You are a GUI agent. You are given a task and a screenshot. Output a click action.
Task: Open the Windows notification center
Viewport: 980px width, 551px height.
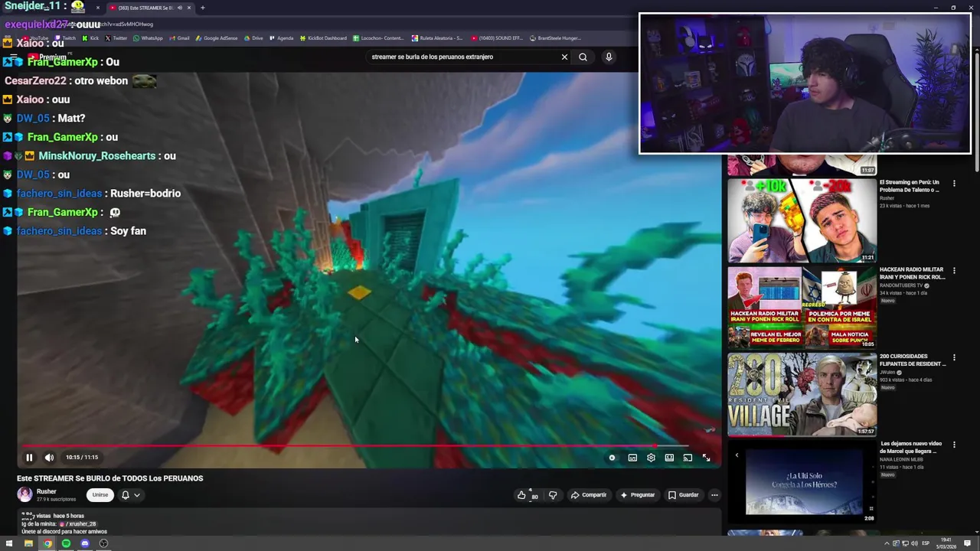969,544
